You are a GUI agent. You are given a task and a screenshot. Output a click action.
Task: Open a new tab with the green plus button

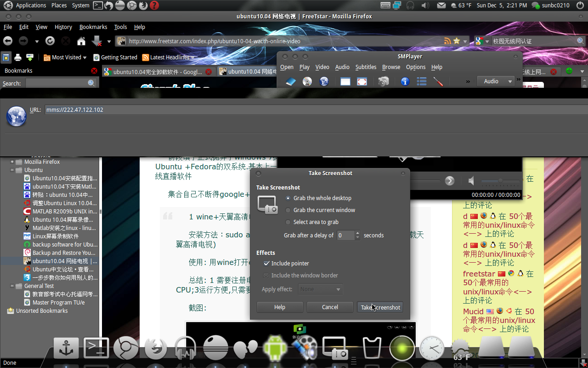pyautogui.click(x=569, y=71)
